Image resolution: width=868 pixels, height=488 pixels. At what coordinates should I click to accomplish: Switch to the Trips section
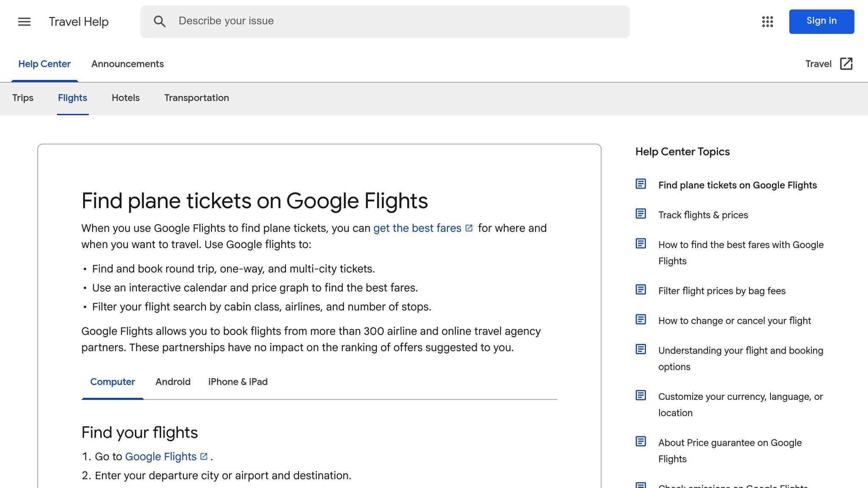point(22,98)
